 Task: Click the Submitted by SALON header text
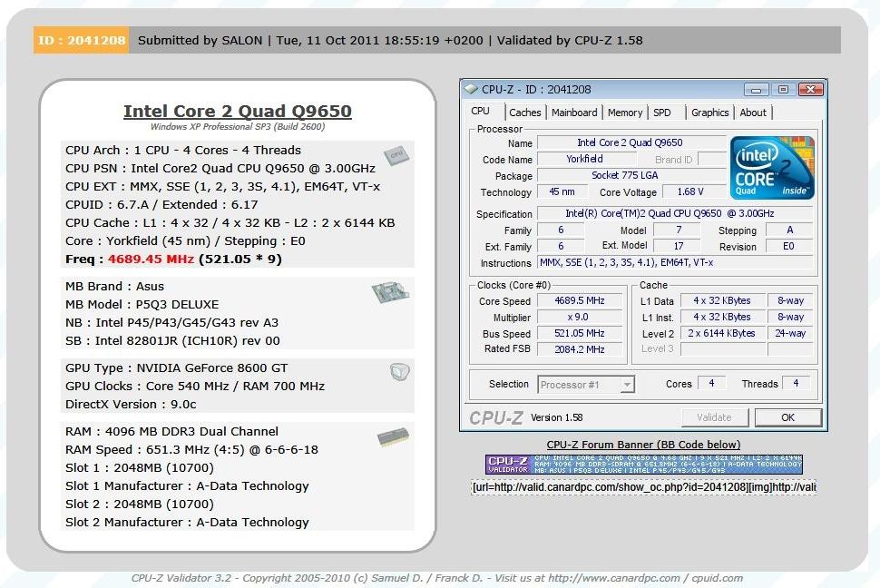pos(200,41)
